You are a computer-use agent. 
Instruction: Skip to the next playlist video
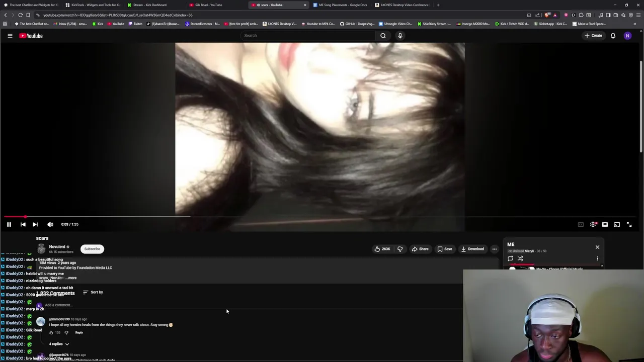35,224
